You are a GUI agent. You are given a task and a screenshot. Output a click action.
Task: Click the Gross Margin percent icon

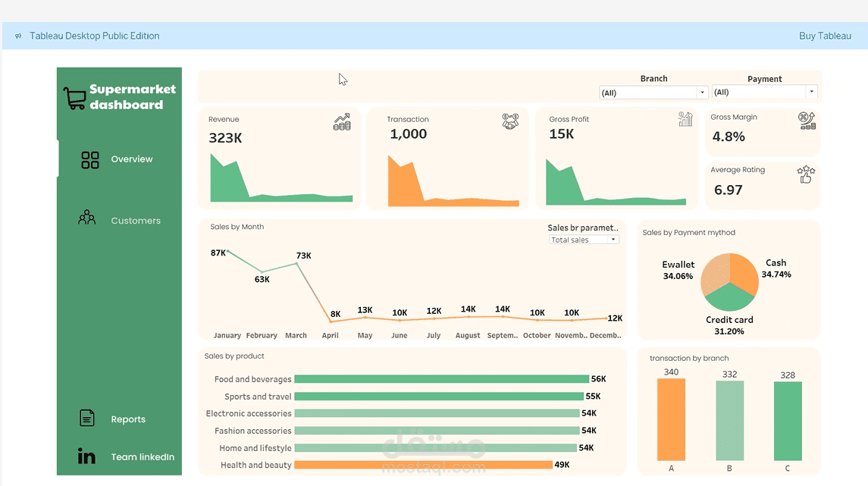pos(807,121)
